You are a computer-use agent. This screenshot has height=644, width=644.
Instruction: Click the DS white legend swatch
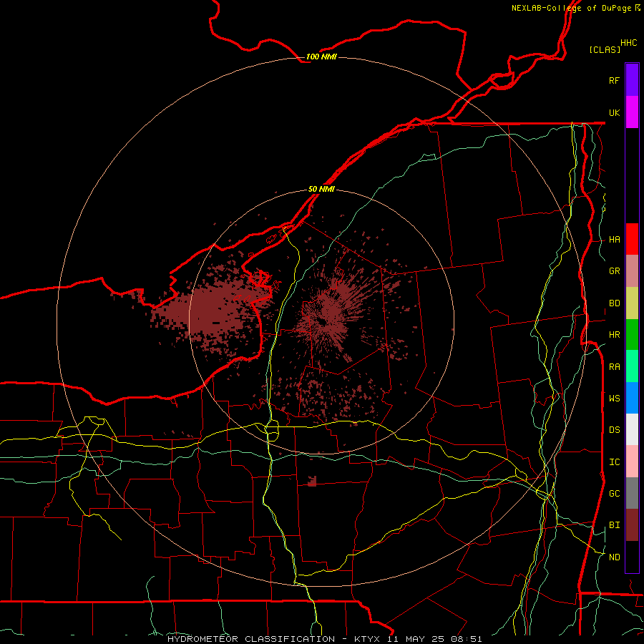pos(632,429)
